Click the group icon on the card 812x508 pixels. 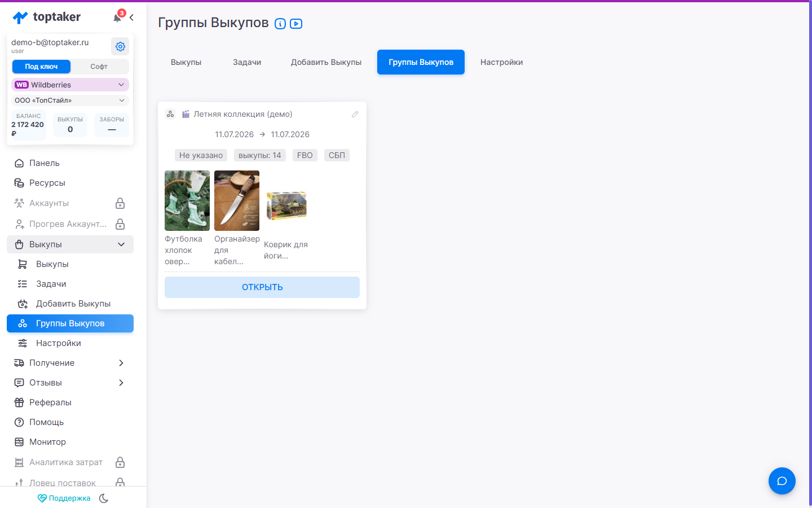click(170, 114)
